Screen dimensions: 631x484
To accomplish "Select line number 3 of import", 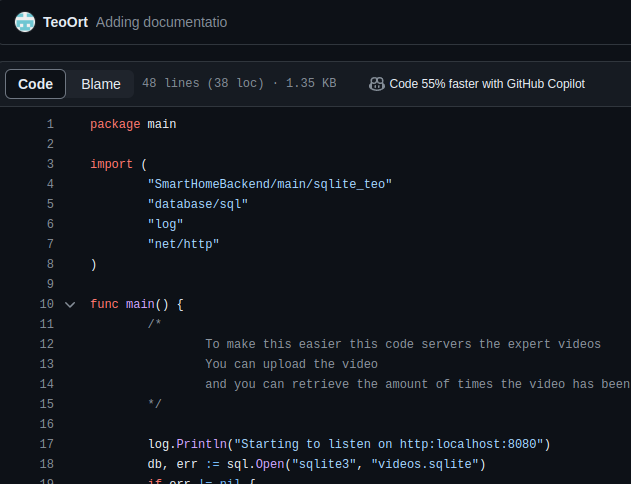I will click(x=49, y=164).
